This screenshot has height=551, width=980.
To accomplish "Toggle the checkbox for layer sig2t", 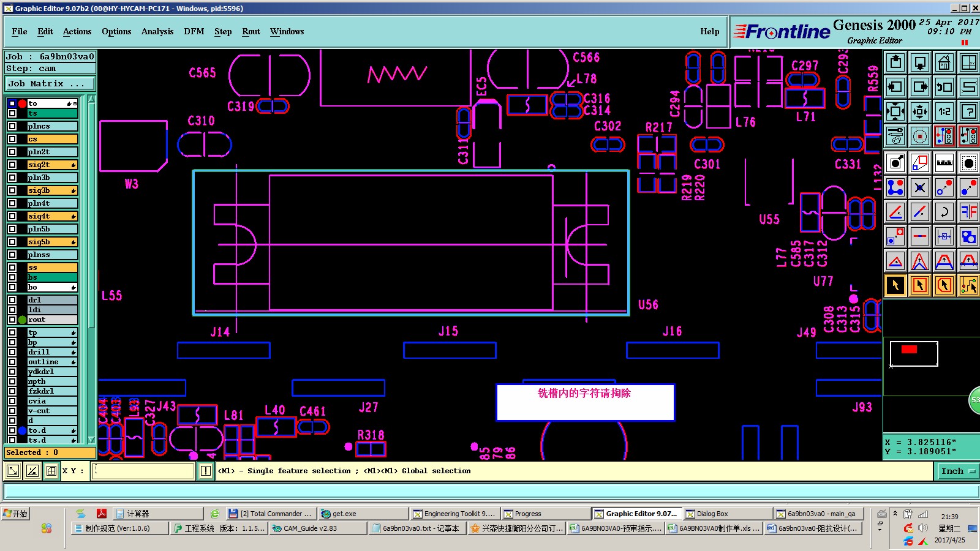I will pyautogui.click(x=12, y=165).
